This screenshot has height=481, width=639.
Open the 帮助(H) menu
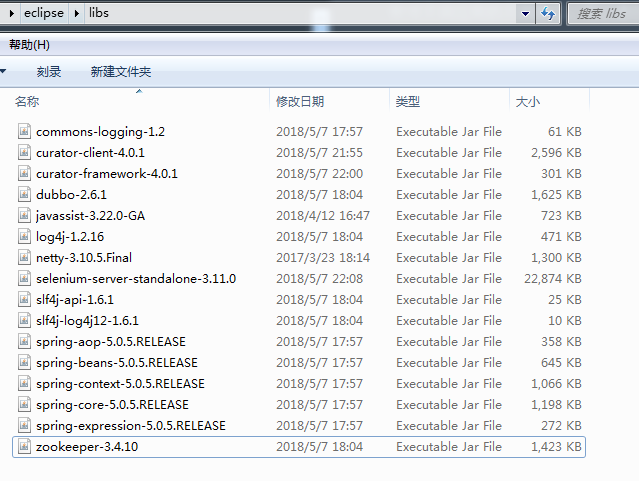tap(29, 45)
